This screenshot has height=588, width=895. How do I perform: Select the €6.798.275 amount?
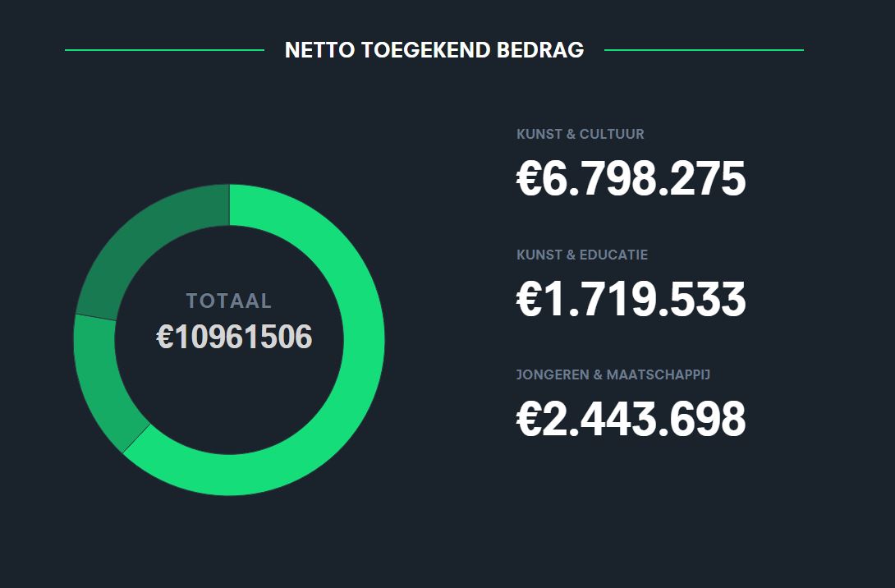pos(631,179)
